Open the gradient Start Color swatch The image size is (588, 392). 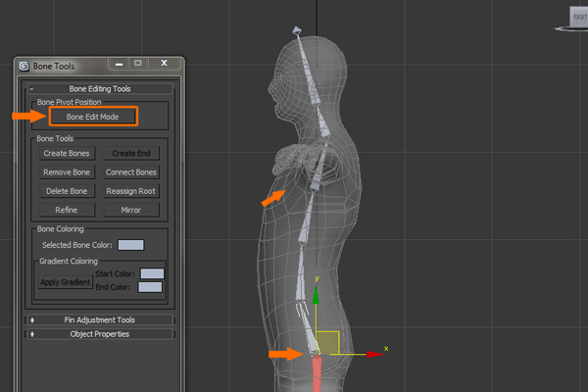click(x=152, y=273)
